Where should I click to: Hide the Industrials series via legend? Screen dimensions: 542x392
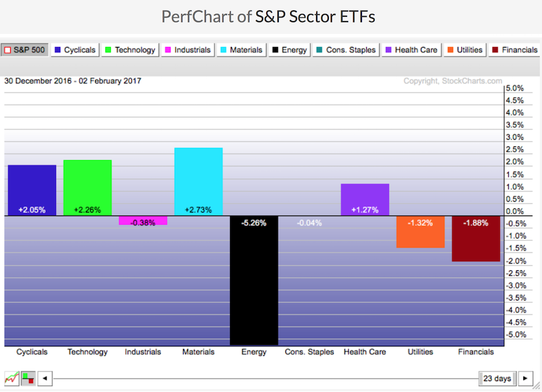[187, 50]
